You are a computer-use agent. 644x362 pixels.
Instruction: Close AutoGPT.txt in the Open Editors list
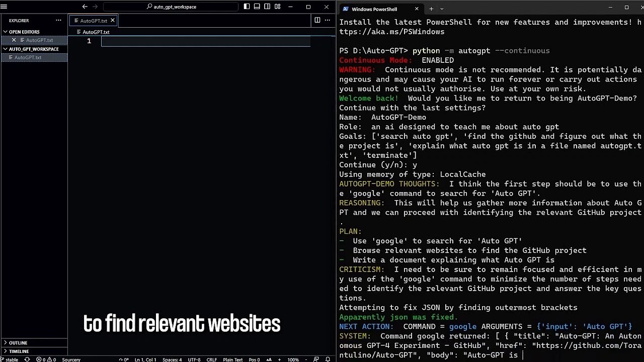pyautogui.click(x=14, y=40)
